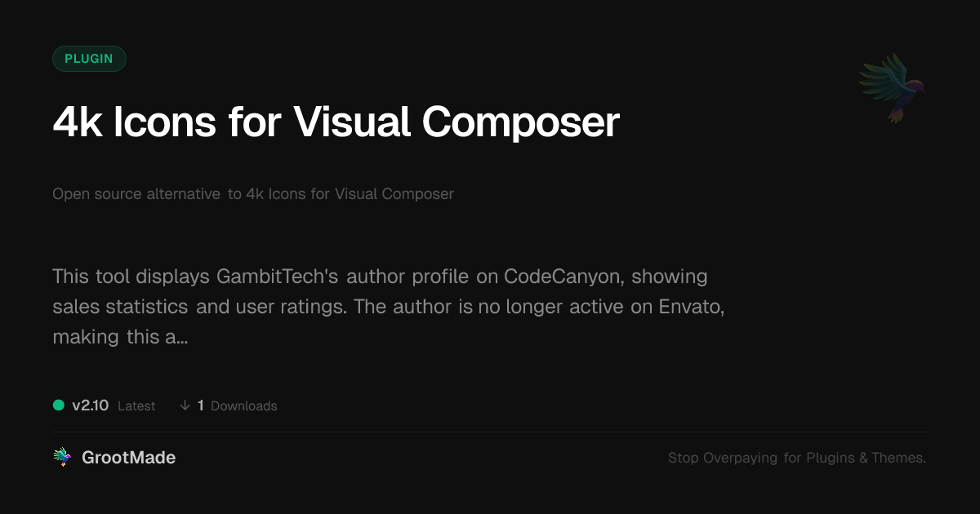Click the 'Latest' version label

coord(136,406)
